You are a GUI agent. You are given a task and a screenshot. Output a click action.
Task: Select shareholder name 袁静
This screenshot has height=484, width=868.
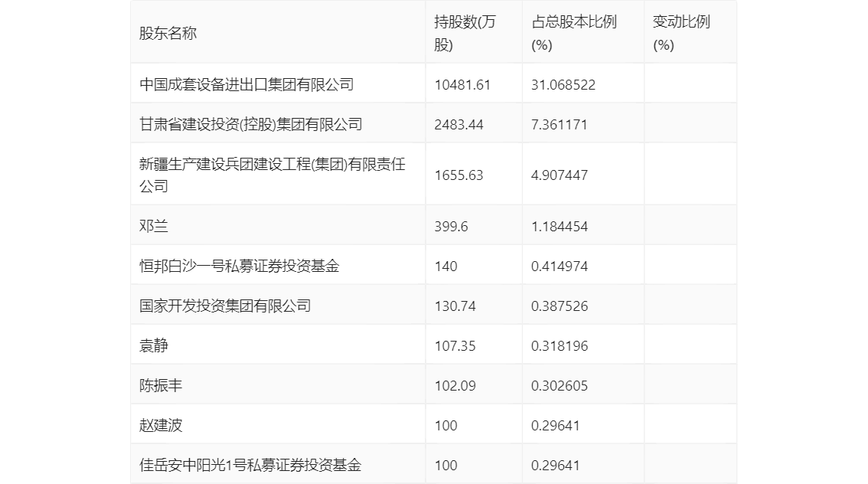[x=153, y=346]
